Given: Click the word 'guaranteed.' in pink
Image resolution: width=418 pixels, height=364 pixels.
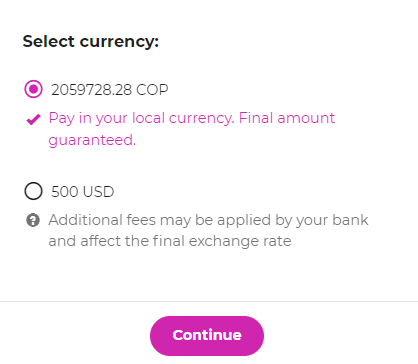Looking at the screenshot, I should point(92,140).
